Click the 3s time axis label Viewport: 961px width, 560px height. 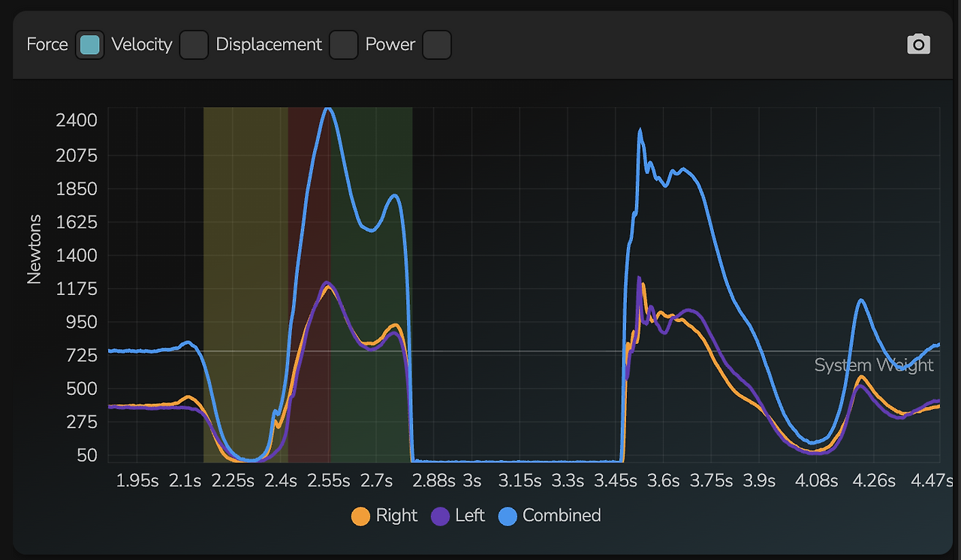point(471,480)
